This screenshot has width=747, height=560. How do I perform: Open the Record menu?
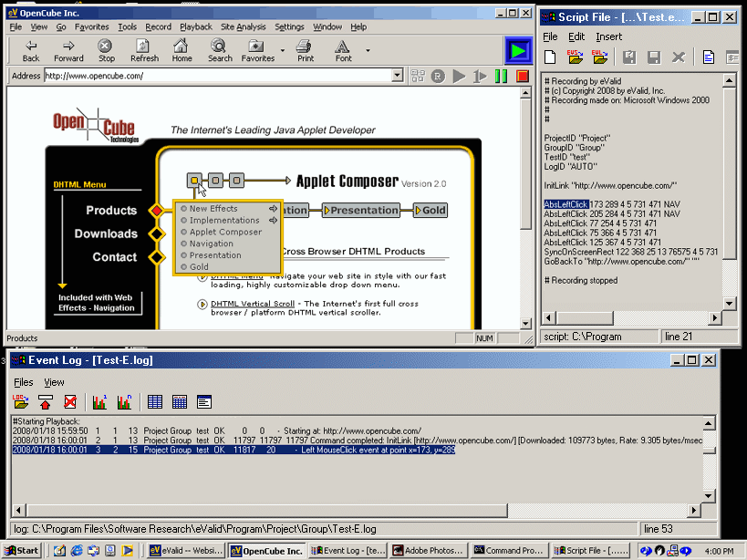tap(158, 26)
